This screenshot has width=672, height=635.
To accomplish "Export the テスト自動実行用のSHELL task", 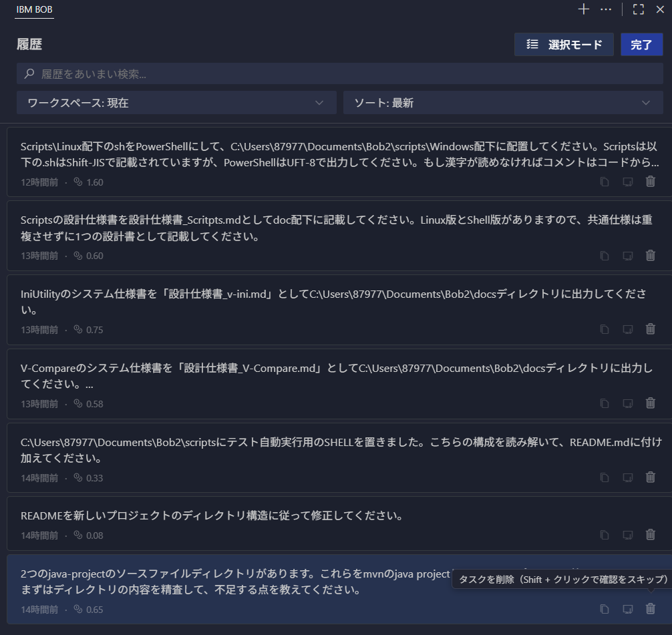I will coord(627,477).
